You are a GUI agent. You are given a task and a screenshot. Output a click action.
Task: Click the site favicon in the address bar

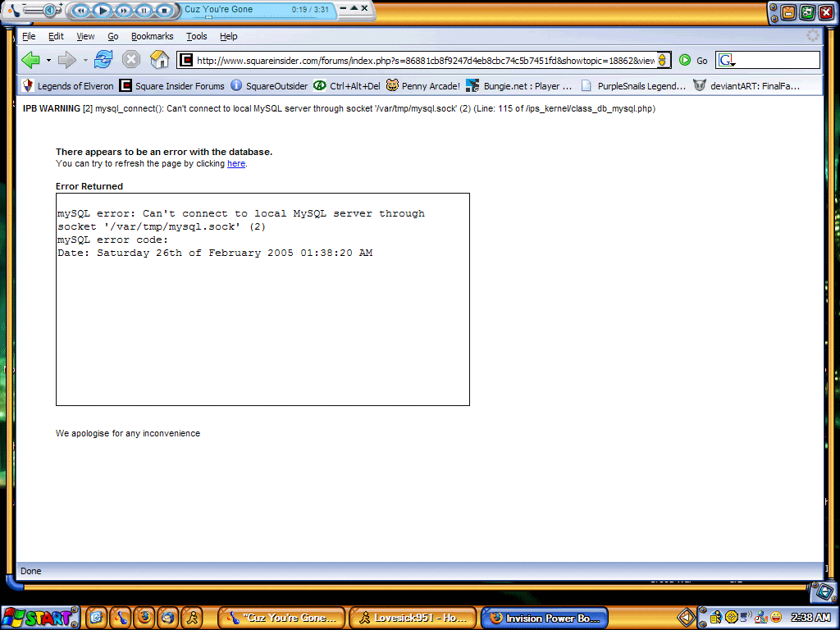tap(186, 60)
